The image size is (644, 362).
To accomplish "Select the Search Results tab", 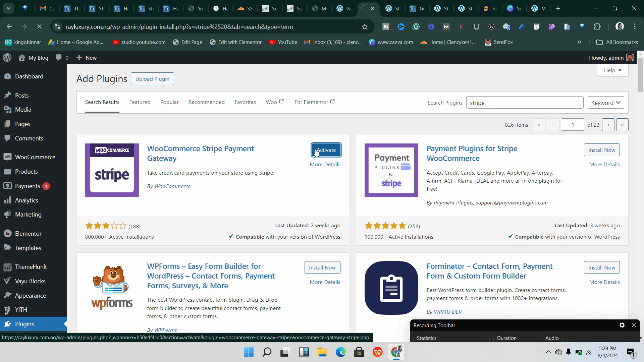I will pos(102,102).
